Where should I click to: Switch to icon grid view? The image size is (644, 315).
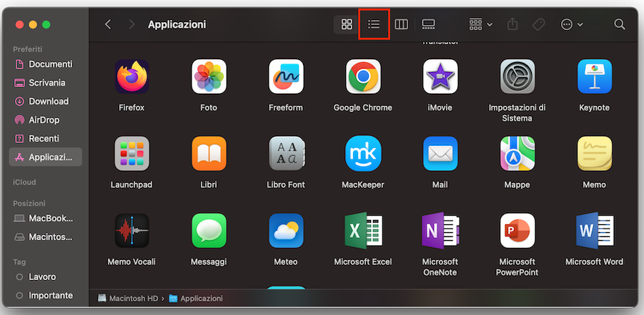347,24
